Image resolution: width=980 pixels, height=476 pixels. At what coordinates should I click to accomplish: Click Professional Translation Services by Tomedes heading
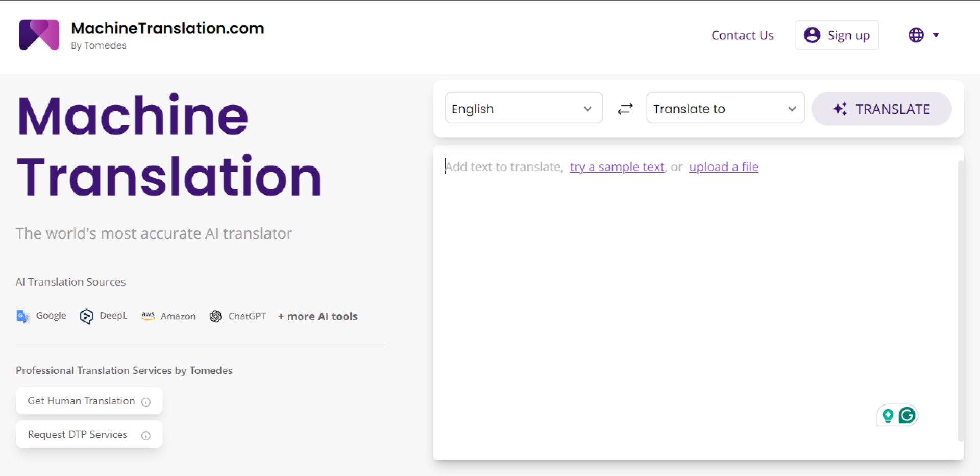[124, 371]
